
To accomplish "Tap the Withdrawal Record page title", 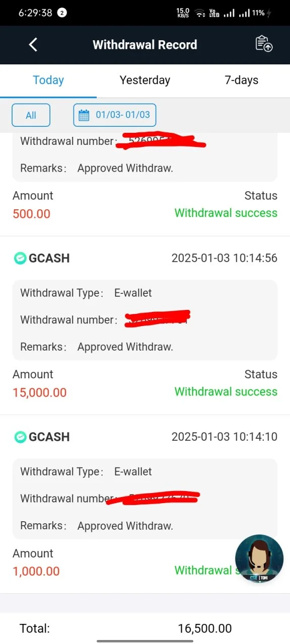I will (145, 45).
